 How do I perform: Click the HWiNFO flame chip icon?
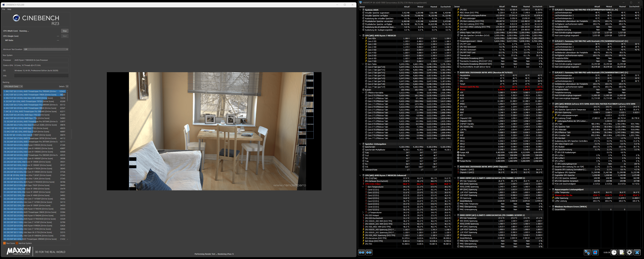pos(595,252)
